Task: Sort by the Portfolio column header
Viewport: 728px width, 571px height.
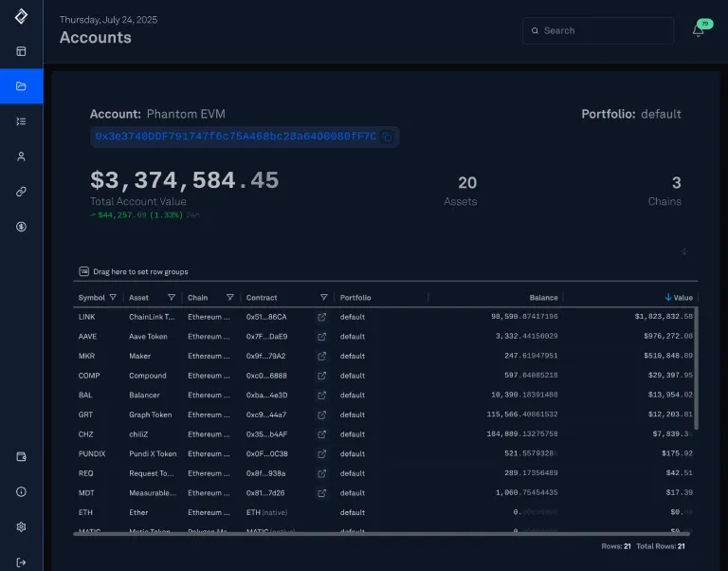Action: tap(355, 297)
